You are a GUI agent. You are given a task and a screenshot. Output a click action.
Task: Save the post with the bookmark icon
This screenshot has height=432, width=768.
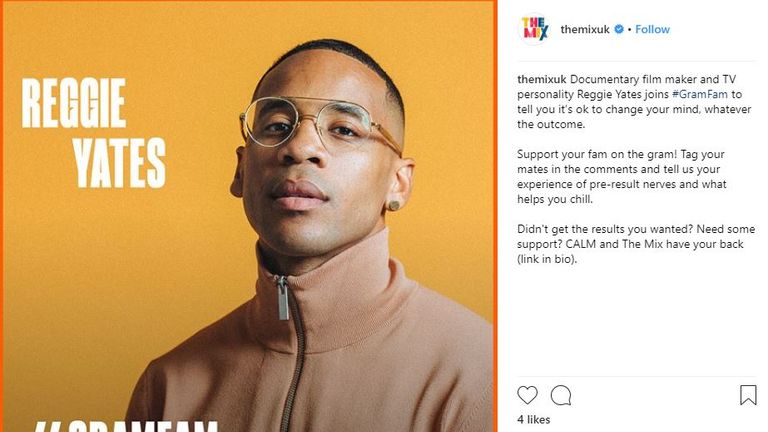click(x=748, y=395)
